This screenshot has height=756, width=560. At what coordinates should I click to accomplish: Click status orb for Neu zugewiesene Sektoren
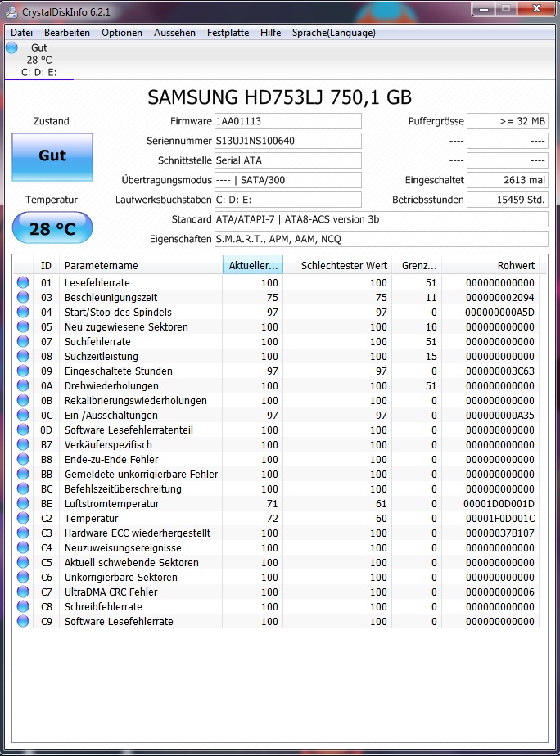(x=23, y=327)
